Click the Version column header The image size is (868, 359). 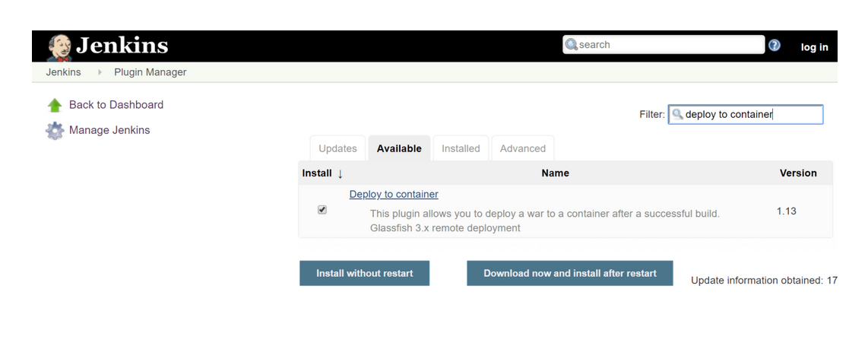coord(798,173)
